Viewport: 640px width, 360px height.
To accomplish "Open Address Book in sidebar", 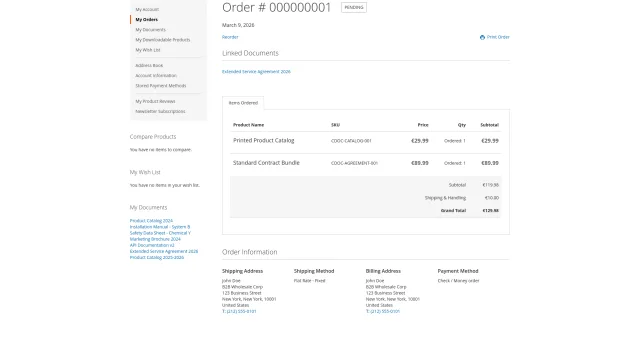I will [149, 65].
